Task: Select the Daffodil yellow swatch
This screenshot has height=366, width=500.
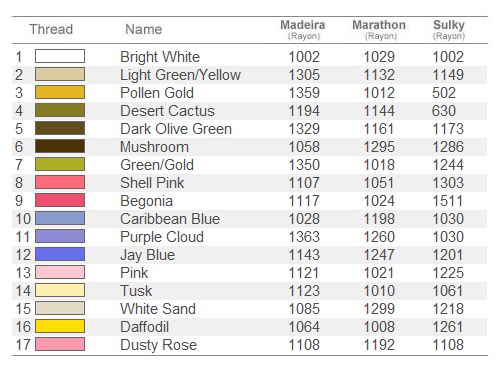Action: (x=60, y=326)
